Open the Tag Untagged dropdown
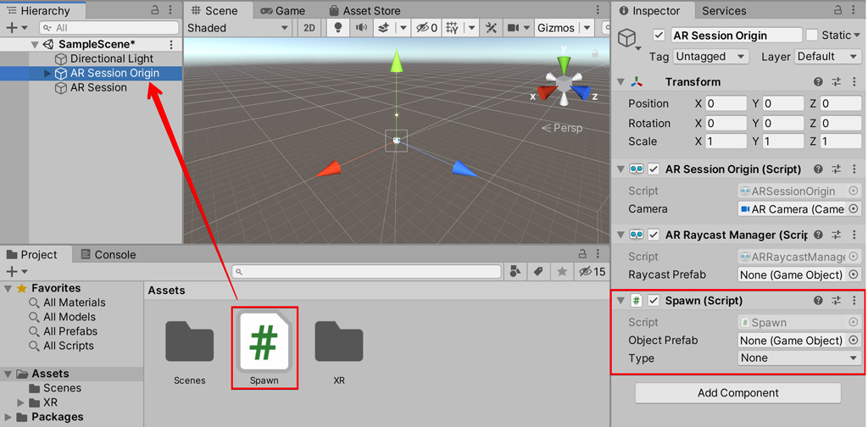This screenshot has height=427, width=868. (710, 57)
